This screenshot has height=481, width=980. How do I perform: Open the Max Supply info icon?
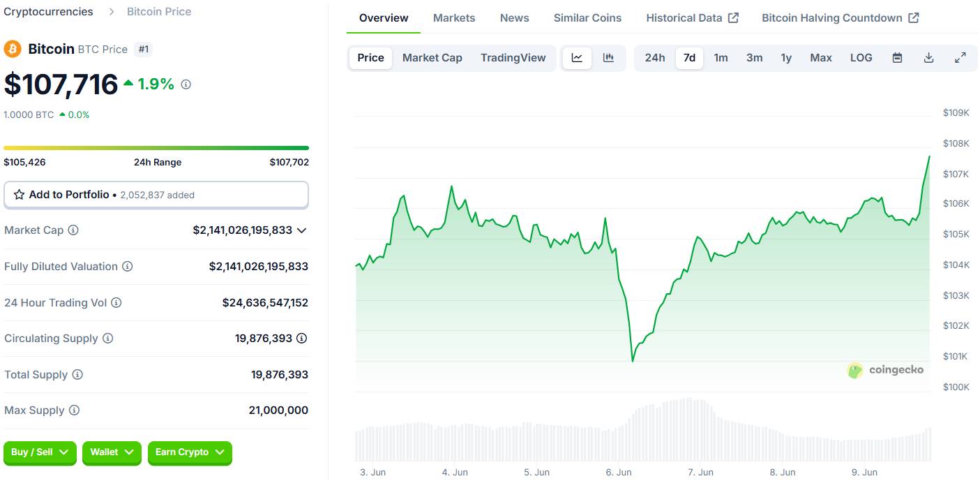[74, 410]
